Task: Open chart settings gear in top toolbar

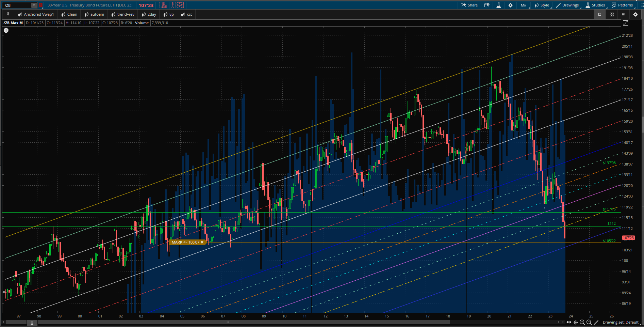Action: (510, 5)
